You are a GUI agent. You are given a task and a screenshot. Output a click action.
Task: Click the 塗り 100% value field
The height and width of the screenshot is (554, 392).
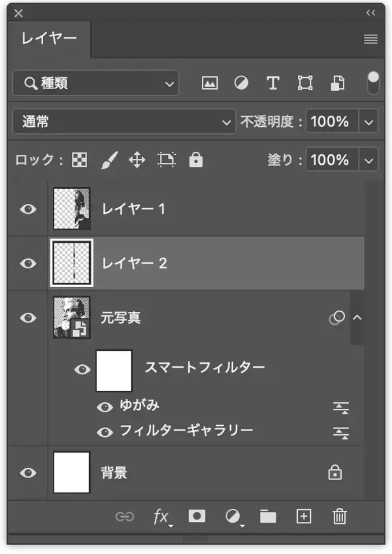pyautogui.click(x=333, y=160)
